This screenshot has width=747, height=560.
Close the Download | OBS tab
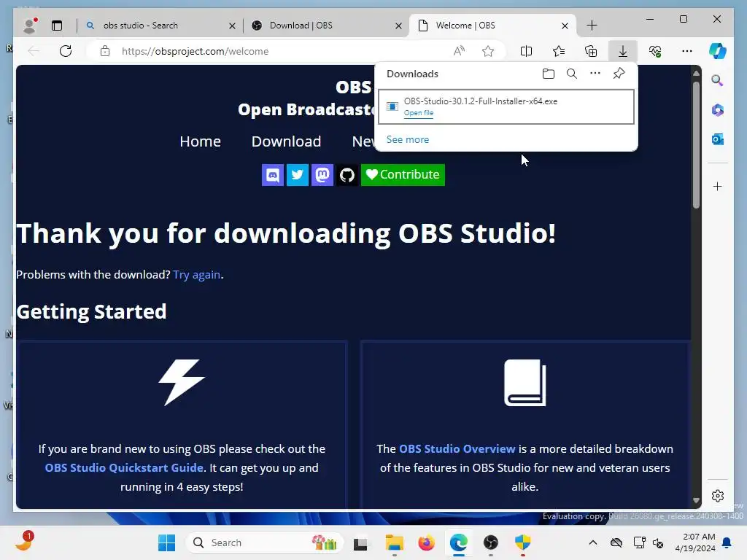pos(399,26)
